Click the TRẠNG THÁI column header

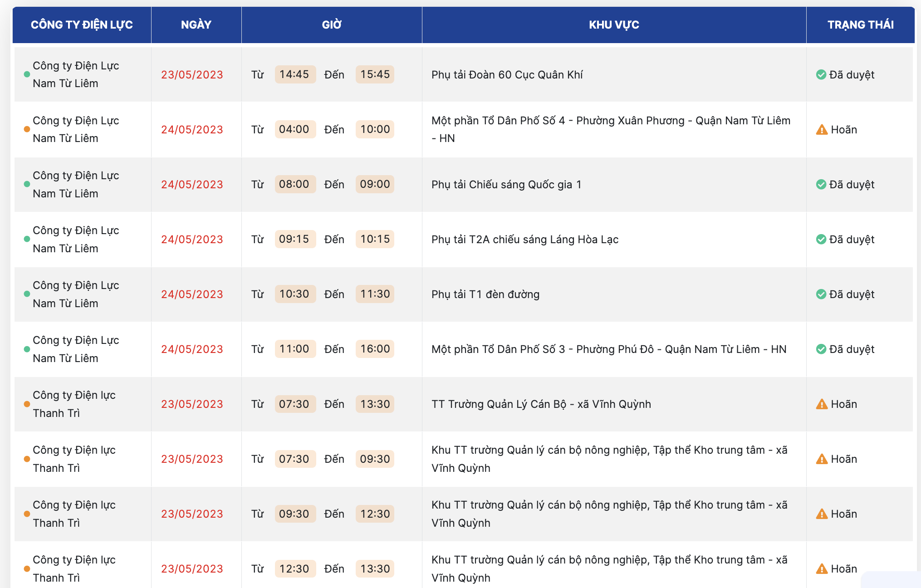click(861, 25)
